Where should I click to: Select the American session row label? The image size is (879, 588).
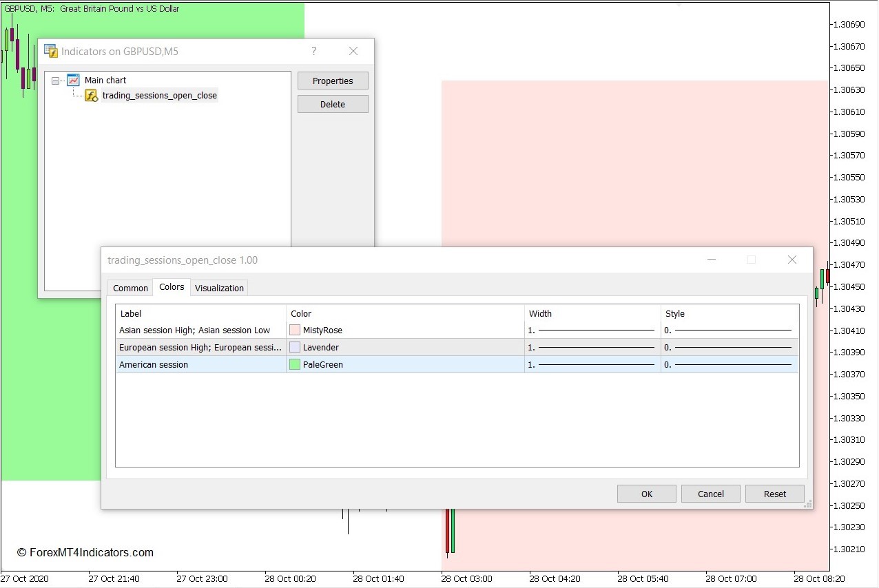click(154, 365)
